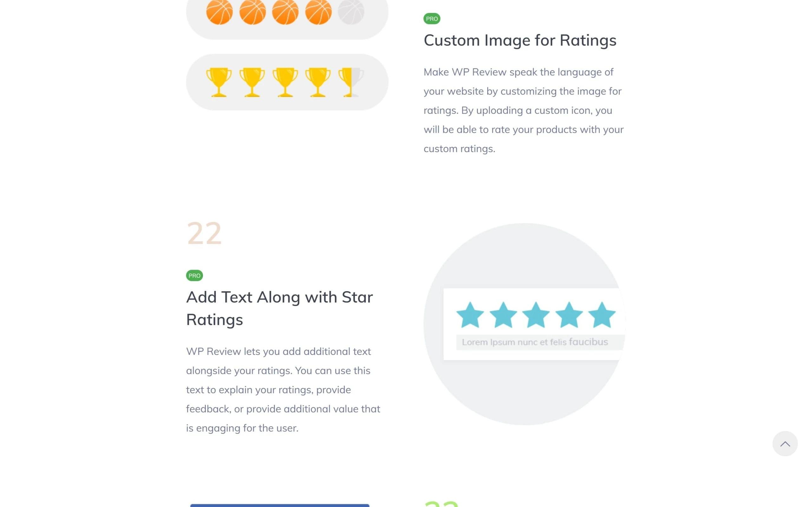The image size is (812, 507).
Task: Click the first gold trophy rating icon
Action: click(x=219, y=82)
